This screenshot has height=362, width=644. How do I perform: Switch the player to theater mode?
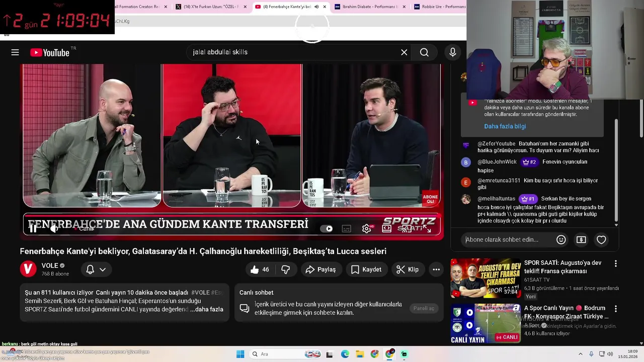(x=386, y=228)
